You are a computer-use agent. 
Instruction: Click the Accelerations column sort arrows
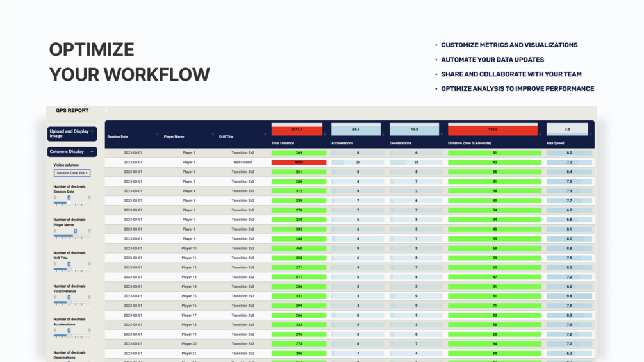pyautogui.click(x=383, y=134)
